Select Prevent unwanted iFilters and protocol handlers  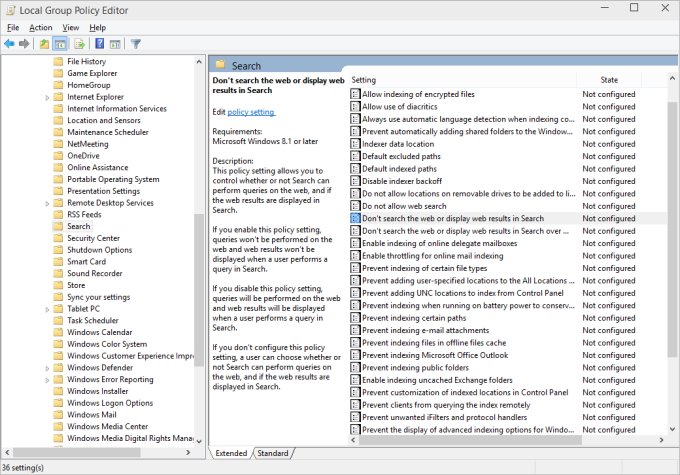(445, 417)
